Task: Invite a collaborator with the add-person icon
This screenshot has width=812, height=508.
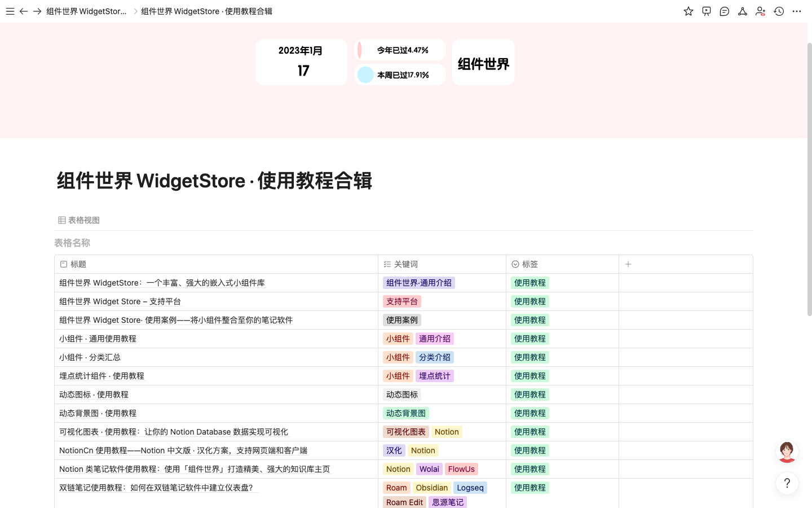Action: pos(760,11)
